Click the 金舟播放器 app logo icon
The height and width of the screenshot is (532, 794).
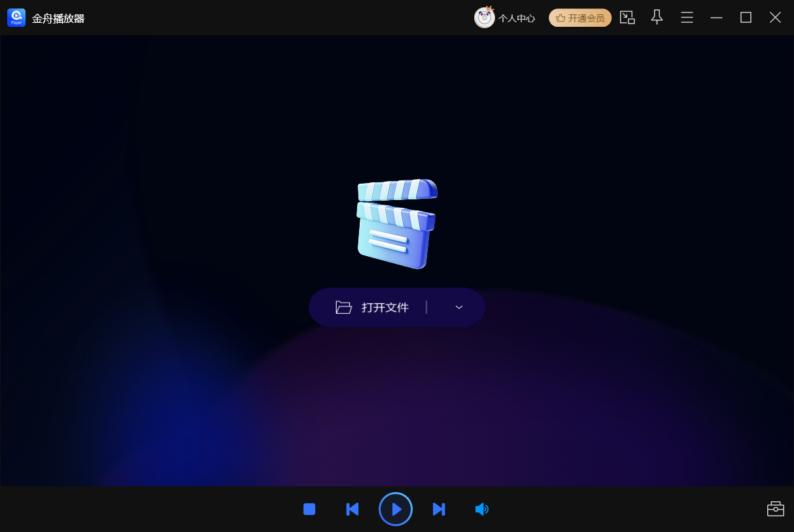(x=16, y=18)
